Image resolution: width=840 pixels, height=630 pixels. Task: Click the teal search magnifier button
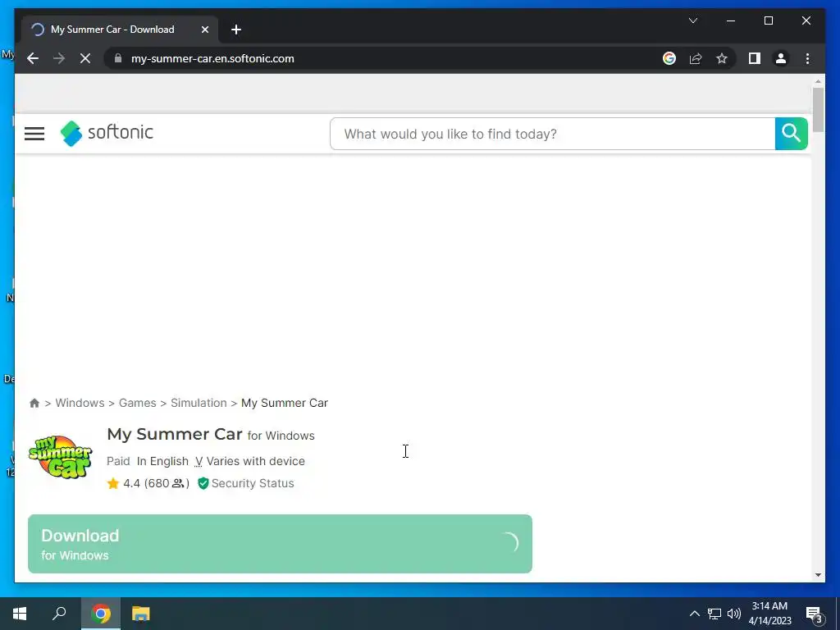792,134
